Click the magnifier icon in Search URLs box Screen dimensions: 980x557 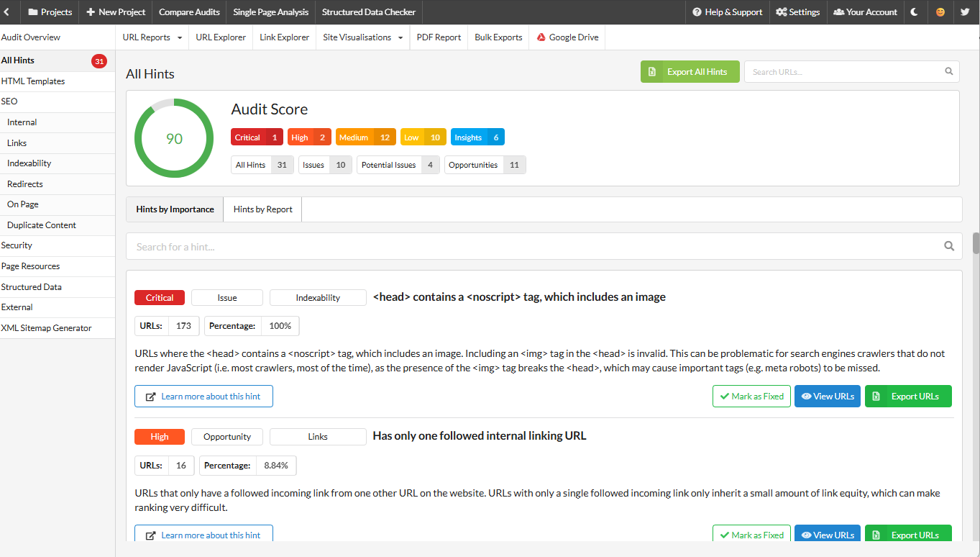point(949,71)
